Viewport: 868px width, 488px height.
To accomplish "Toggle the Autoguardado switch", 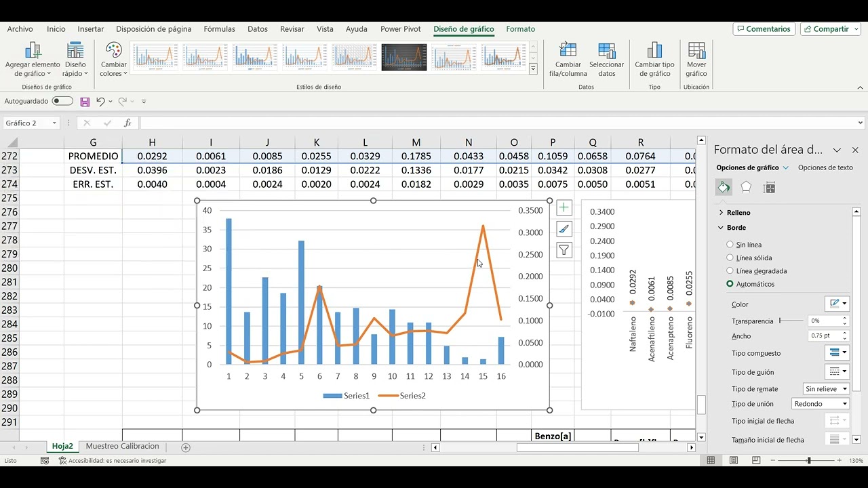I will click(62, 101).
